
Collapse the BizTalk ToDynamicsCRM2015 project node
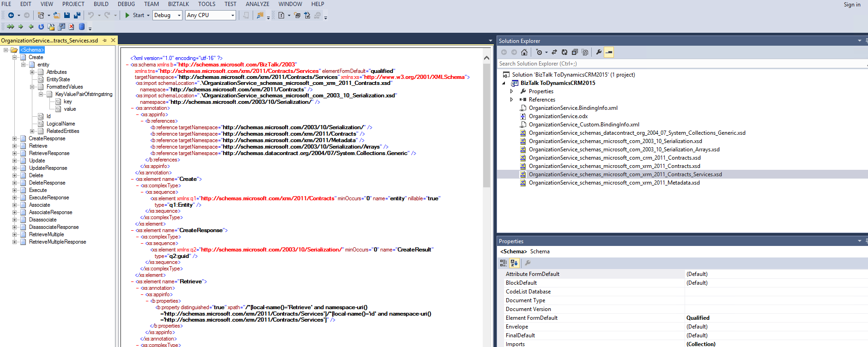(x=504, y=83)
